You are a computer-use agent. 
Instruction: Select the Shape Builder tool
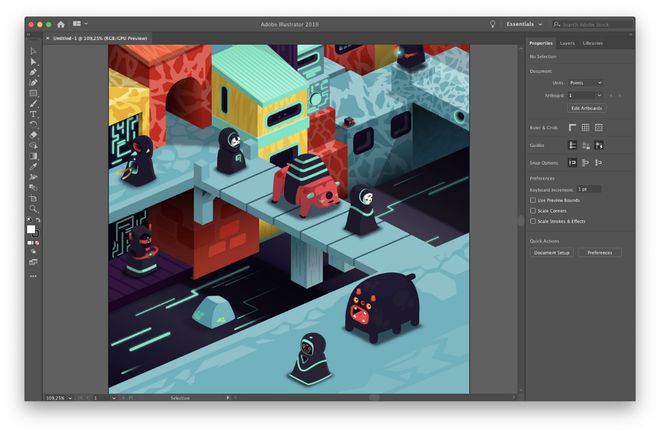coord(33,145)
